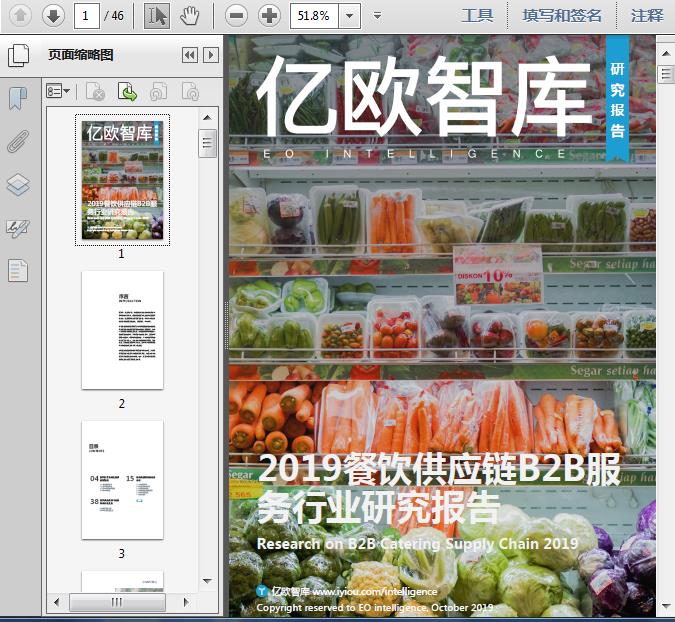Open the 工具 (Tools) pane
Image resolution: width=675 pixels, height=622 pixels.
coord(477,16)
